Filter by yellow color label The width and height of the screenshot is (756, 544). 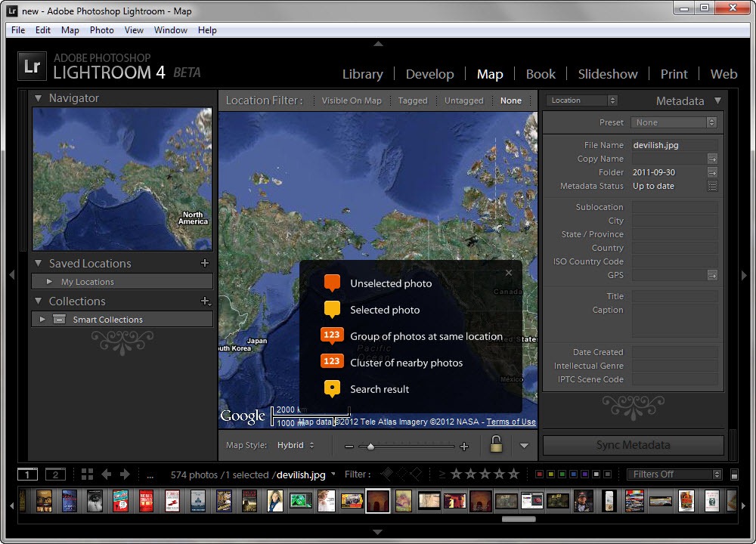[551, 474]
